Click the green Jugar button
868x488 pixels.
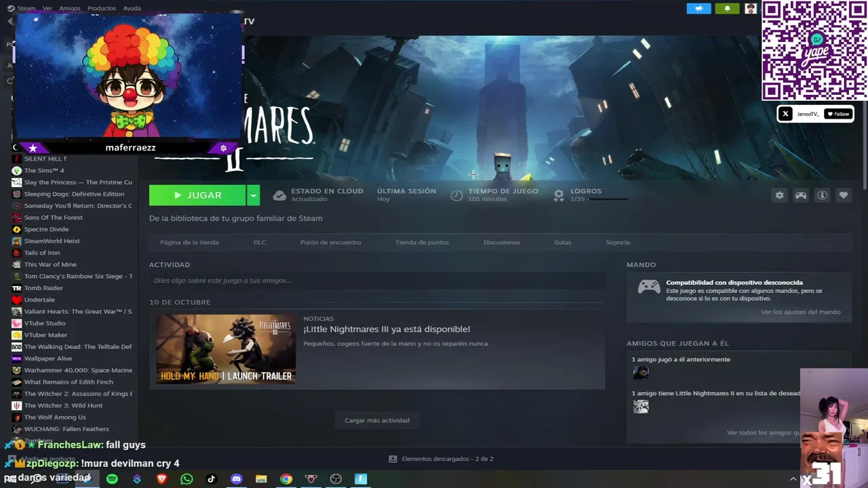[197, 195]
